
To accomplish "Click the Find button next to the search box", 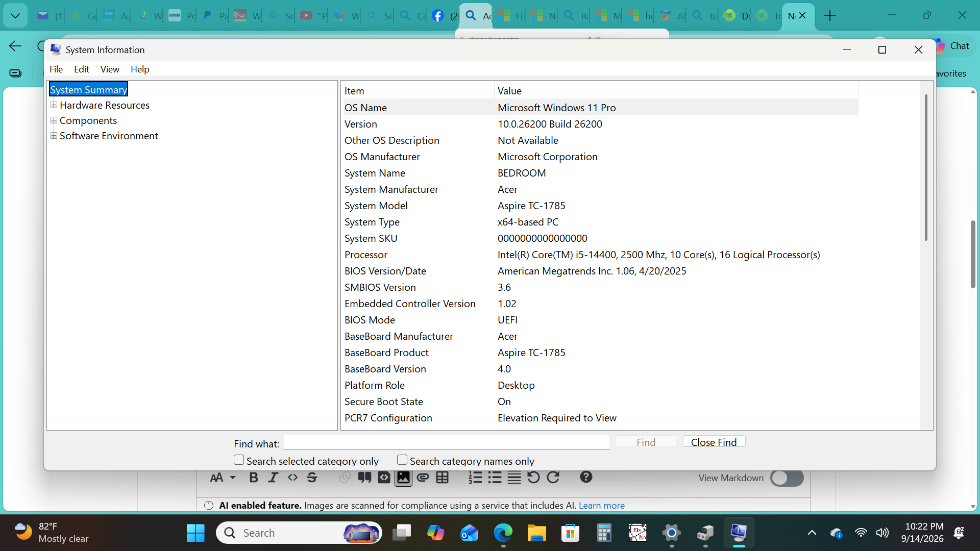I will tap(646, 442).
